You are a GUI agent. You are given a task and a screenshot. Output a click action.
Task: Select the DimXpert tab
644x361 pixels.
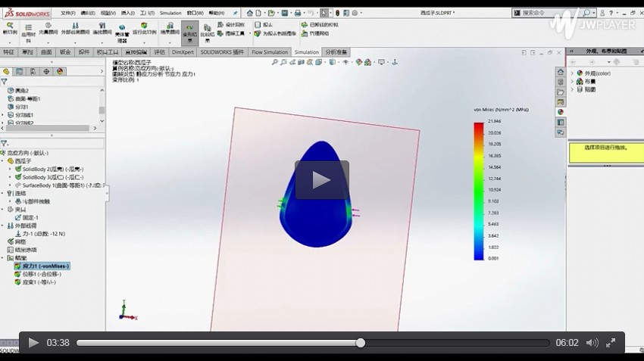183,52
